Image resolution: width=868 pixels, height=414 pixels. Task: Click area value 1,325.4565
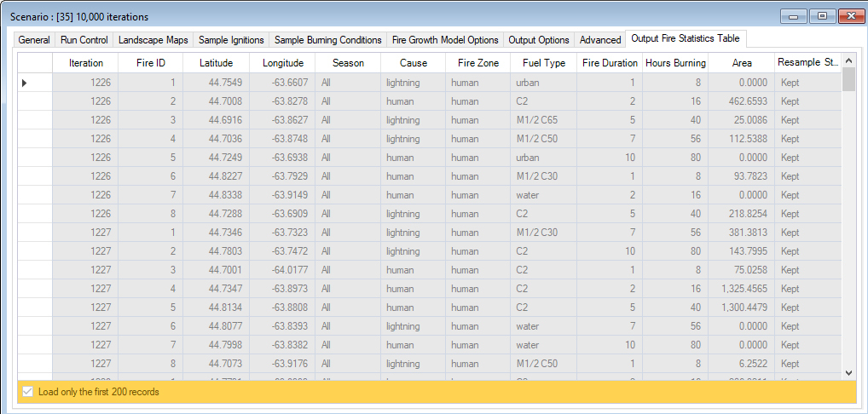(x=742, y=289)
